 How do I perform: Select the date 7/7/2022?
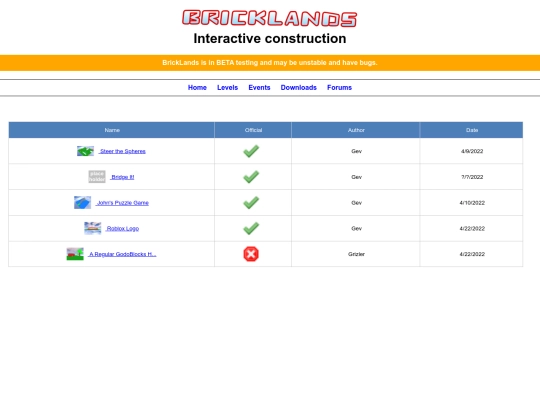tap(472, 177)
